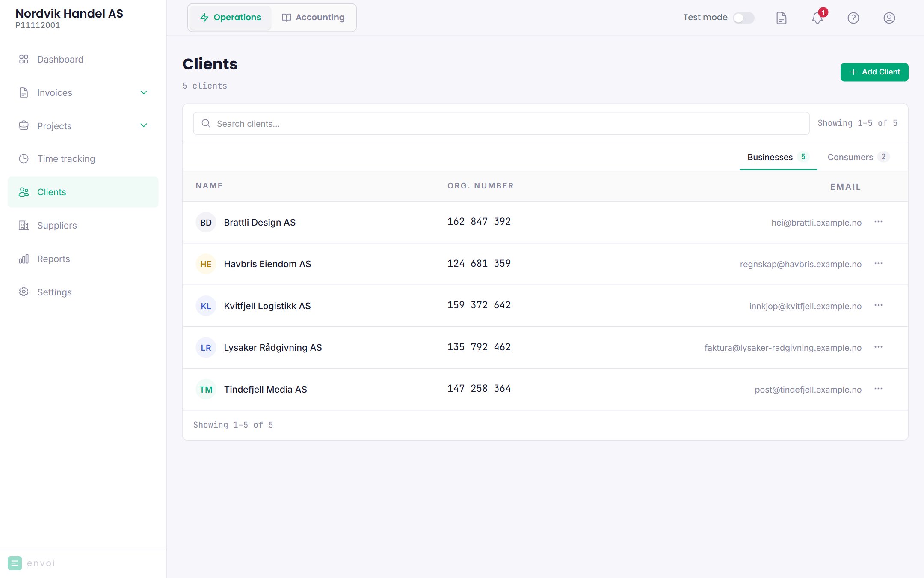Click the ORG. NUMBER column header
924x578 pixels.
pyautogui.click(x=480, y=186)
